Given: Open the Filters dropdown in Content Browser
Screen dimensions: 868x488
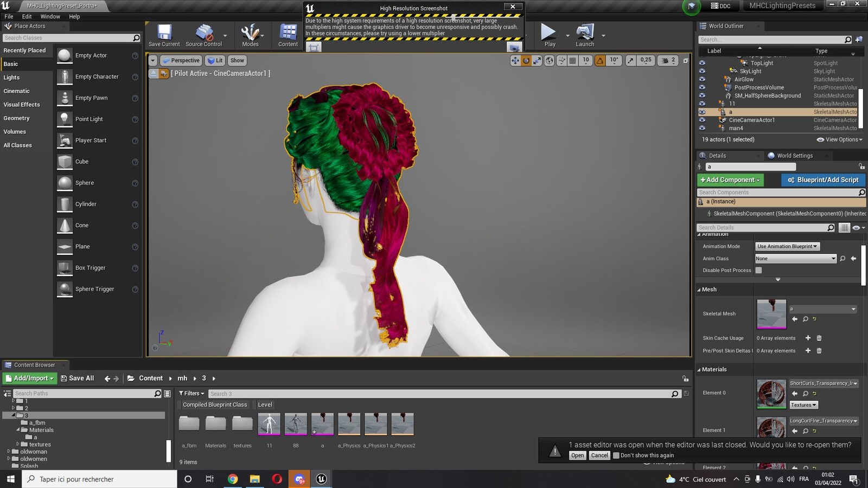Looking at the screenshot, I should (191, 394).
